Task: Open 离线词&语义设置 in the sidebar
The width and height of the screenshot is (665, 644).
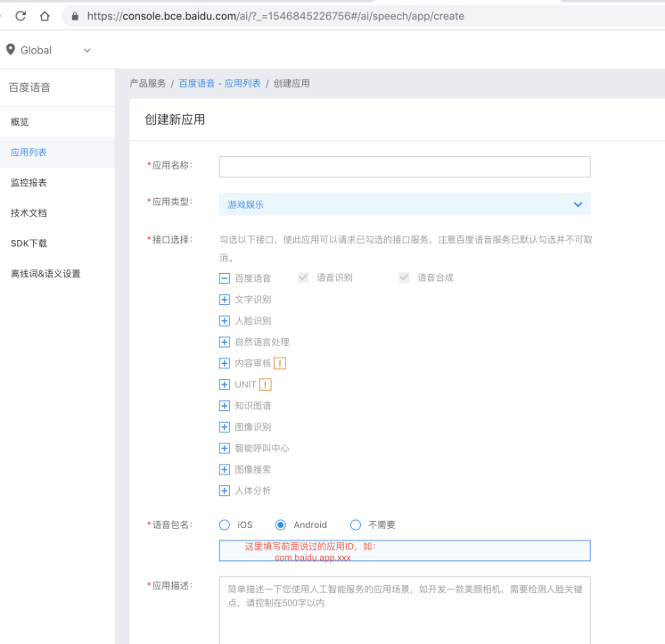Action: coord(57,274)
